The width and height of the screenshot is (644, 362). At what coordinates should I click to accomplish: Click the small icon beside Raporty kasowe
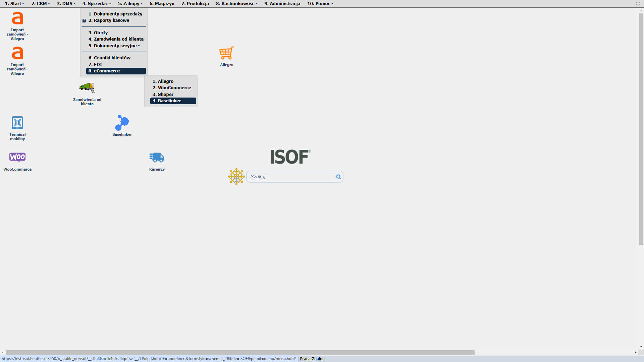[x=84, y=20]
